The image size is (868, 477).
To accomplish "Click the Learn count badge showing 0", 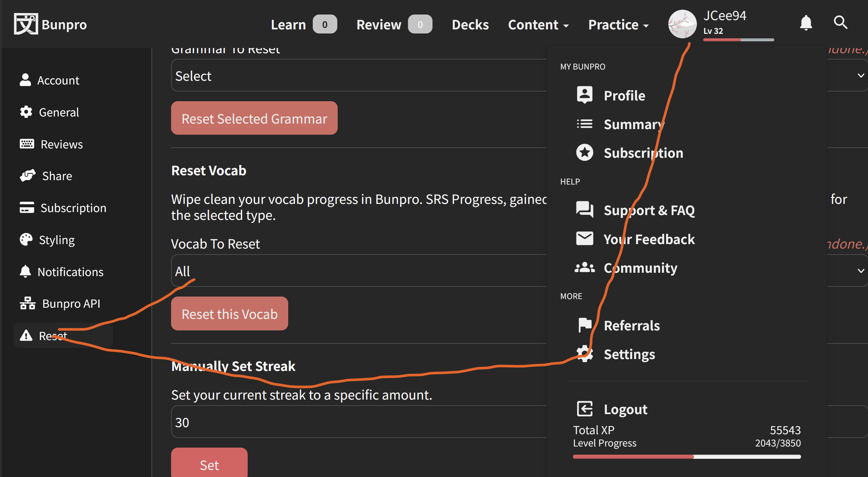I will pyautogui.click(x=325, y=25).
